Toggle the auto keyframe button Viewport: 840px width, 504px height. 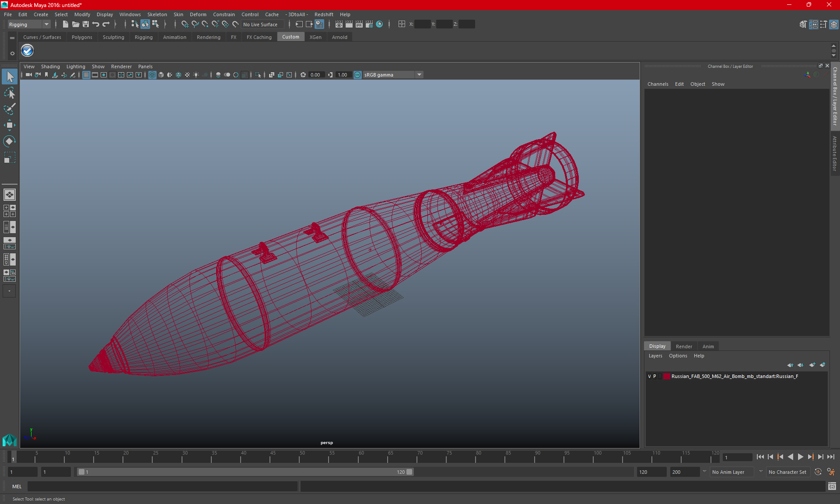(x=818, y=472)
